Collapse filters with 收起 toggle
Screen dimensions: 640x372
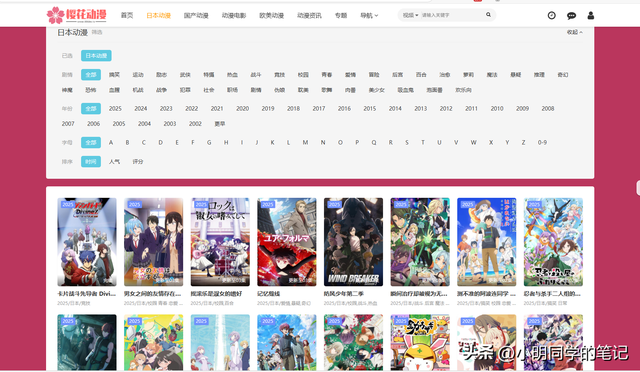574,32
